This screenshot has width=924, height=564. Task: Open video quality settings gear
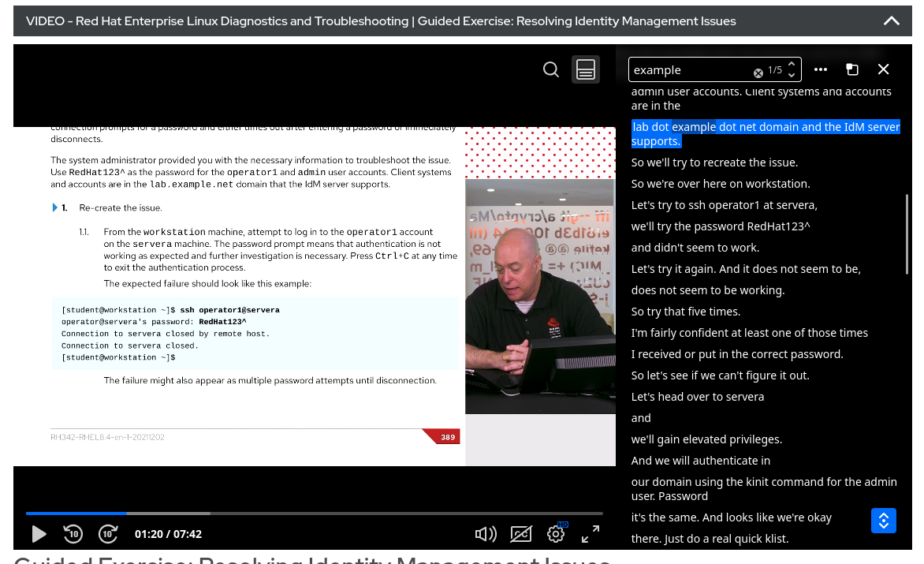pyautogui.click(x=556, y=534)
